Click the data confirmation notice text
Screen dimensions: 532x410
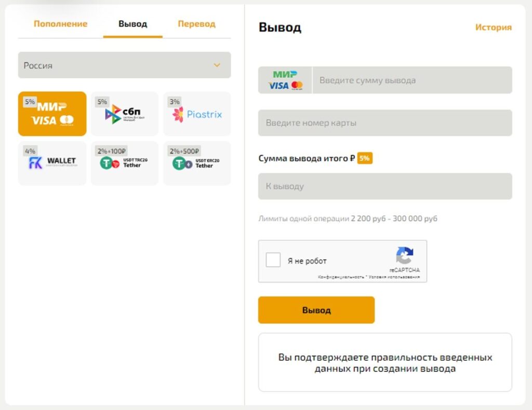coord(385,363)
